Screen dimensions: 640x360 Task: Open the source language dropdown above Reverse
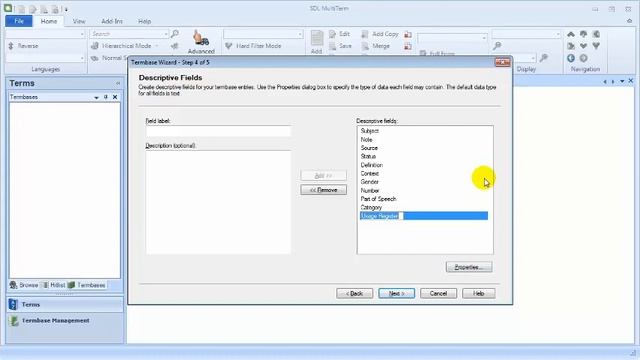pyautogui.click(x=82, y=34)
